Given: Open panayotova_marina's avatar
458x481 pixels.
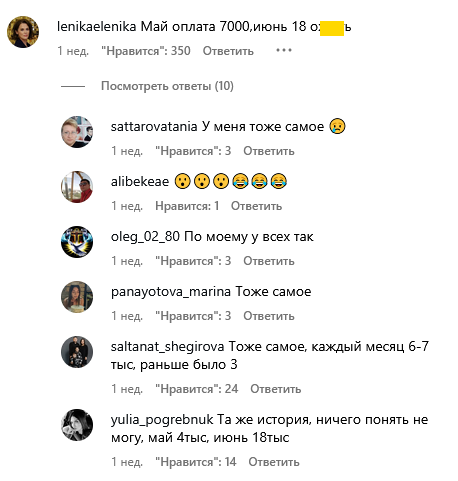Looking at the screenshot, I should click(x=77, y=297).
